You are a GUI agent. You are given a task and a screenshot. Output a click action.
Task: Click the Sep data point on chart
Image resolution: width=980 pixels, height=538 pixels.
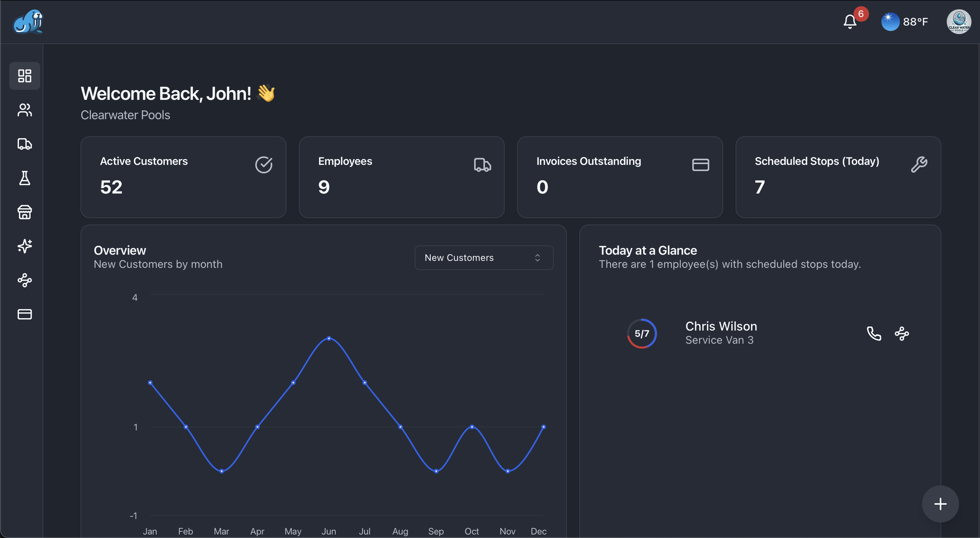point(436,471)
